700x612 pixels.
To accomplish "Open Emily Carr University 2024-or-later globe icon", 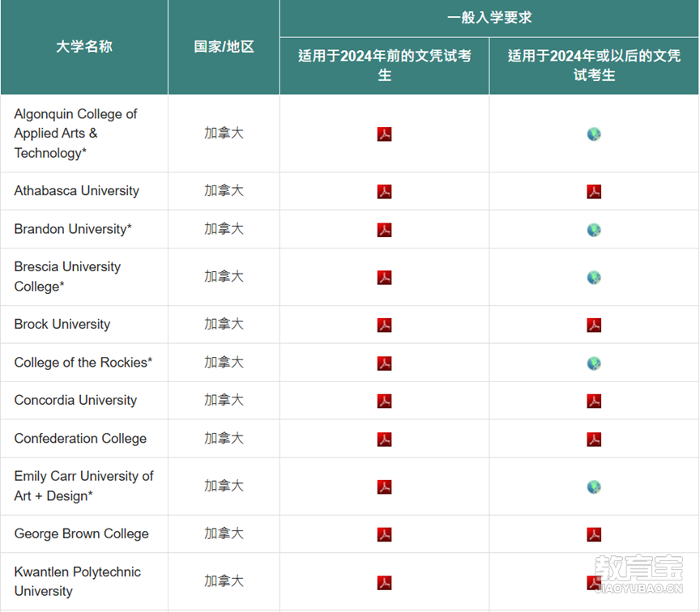I will click(594, 487).
